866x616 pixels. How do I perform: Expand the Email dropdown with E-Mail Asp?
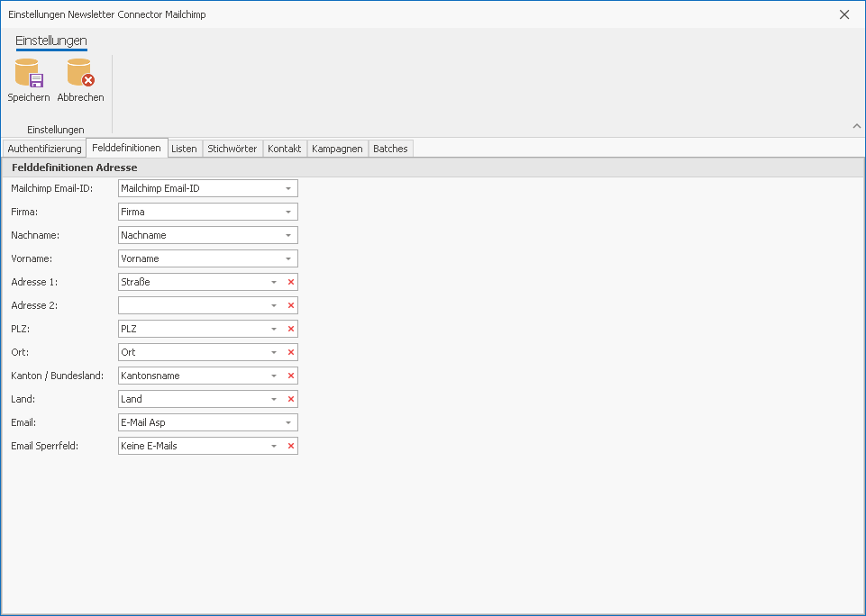tap(288, 422)
